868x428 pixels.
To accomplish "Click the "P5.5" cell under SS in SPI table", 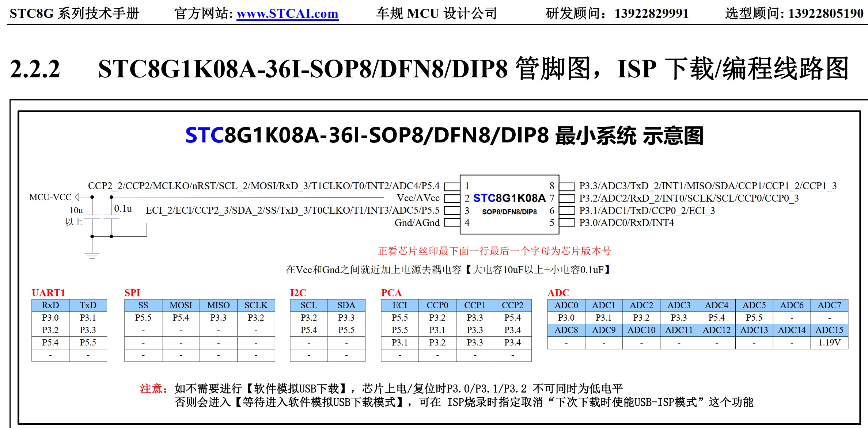I will click(x=143, y=318).
